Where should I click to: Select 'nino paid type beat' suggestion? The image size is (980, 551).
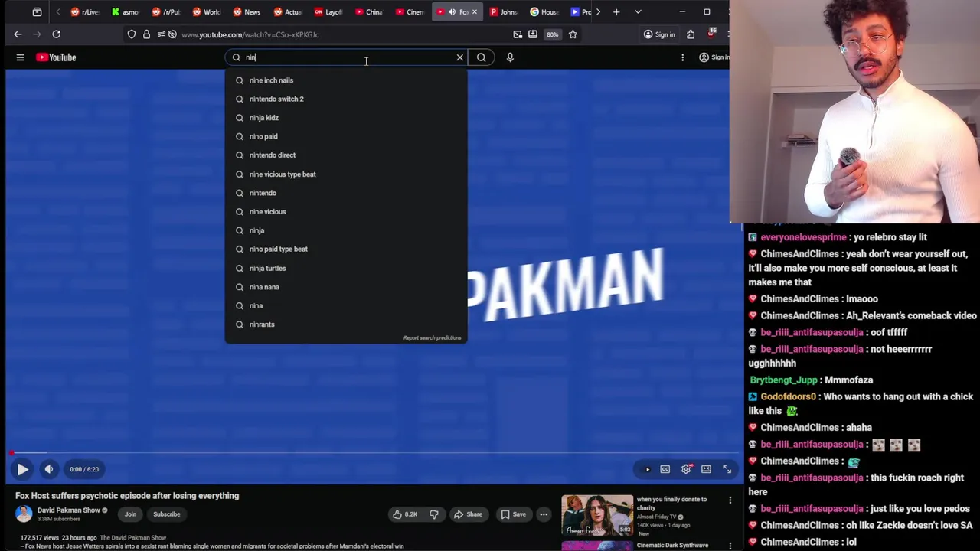pyautogui.click(x=346, y=249)
